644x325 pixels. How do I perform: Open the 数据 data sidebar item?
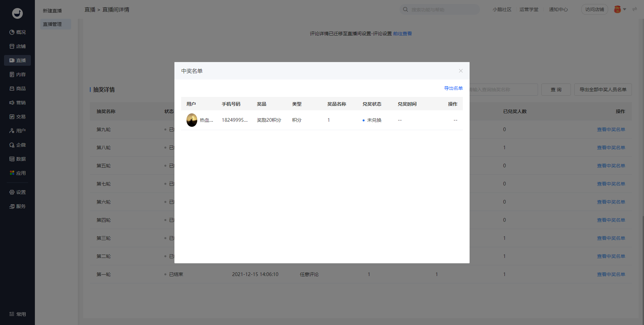coord(17,159)
